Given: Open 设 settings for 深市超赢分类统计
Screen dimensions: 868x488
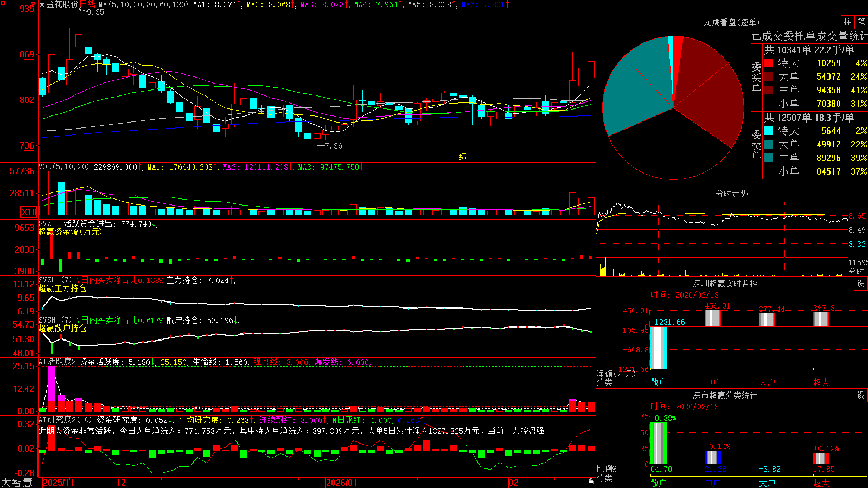Looking at the screenshot, I should 861,395.
